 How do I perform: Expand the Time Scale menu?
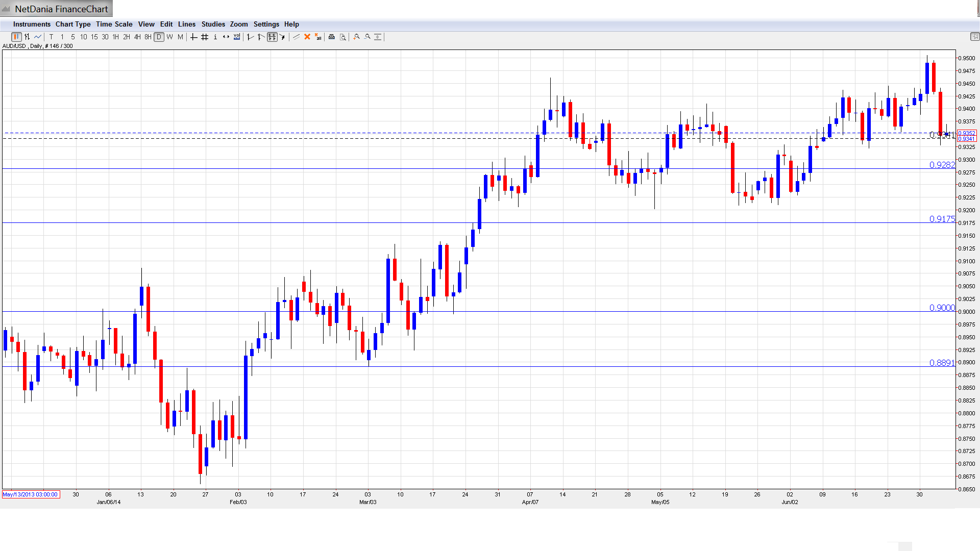click(114, 24)
